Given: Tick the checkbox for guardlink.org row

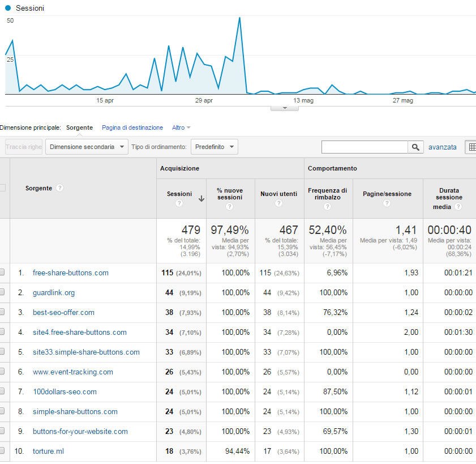Looking at the screenshot, I should 2,292.
